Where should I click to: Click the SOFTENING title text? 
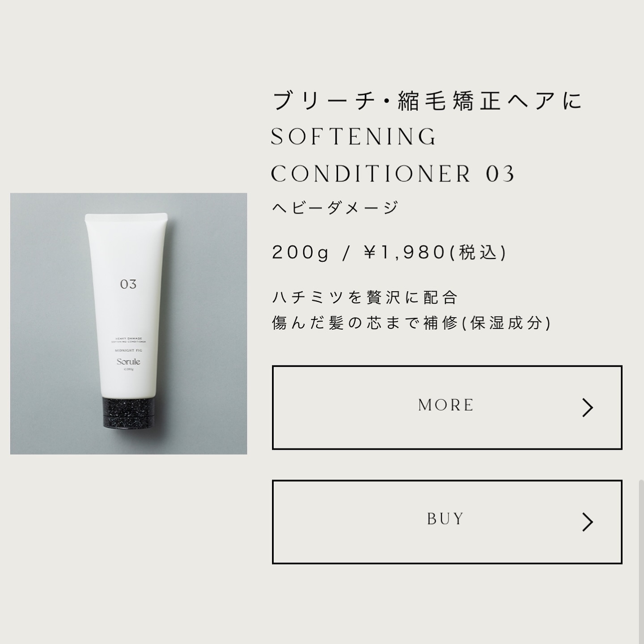click(354, 137)
